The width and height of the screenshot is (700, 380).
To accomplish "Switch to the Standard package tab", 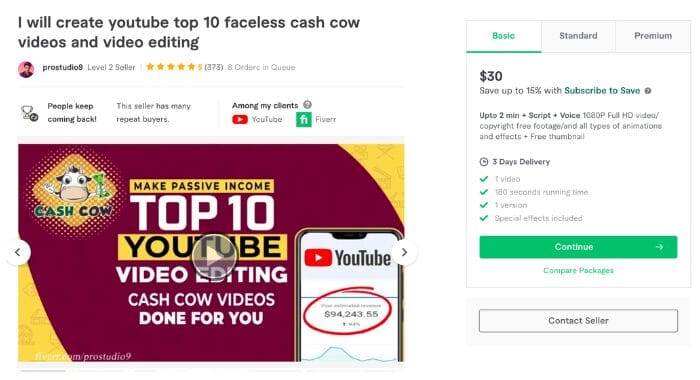I will (578, 36).
